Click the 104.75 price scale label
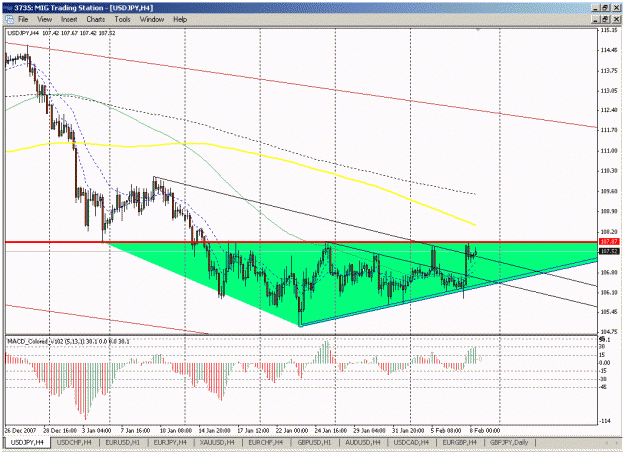This screenshot has height=452, width=625. point(609,331)
